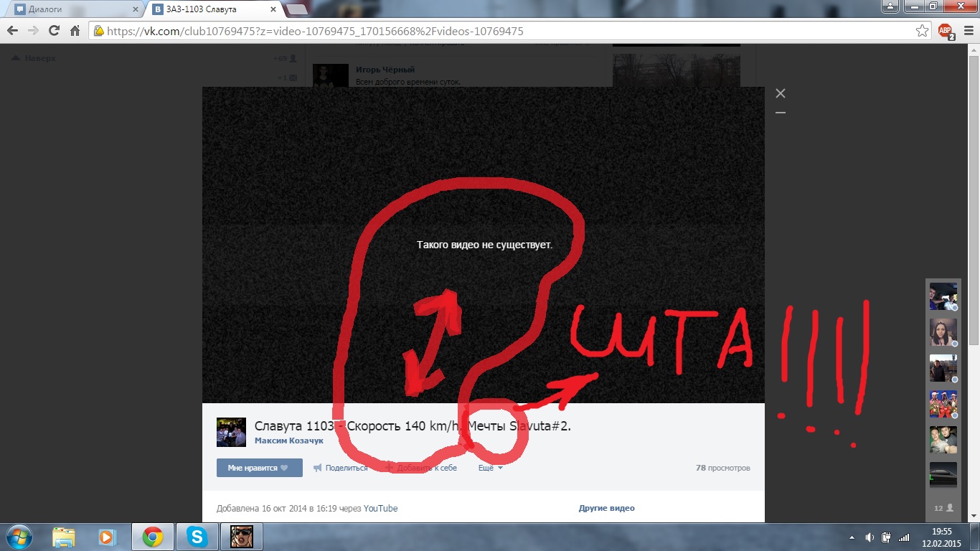Reload the current VK page

(54, 31)
